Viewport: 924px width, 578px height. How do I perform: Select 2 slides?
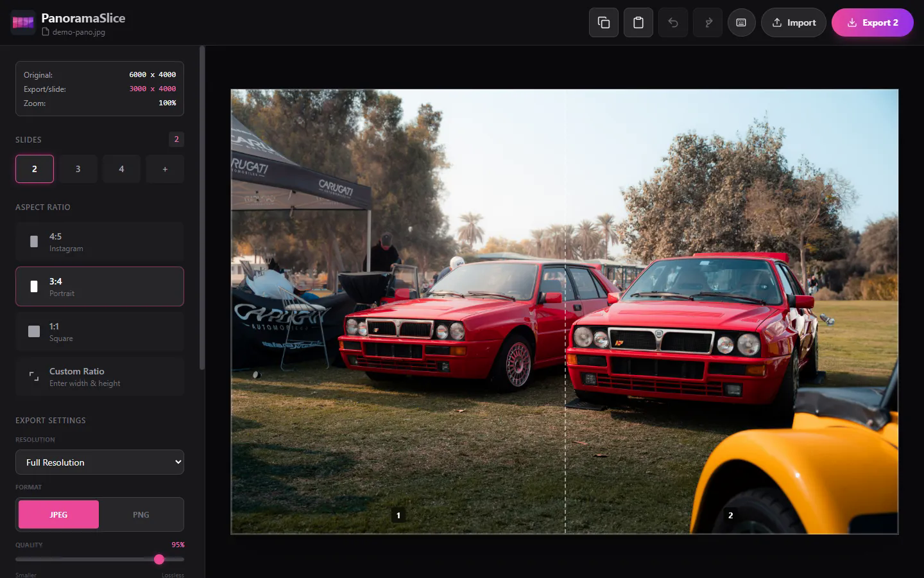[x=35, y=169]
